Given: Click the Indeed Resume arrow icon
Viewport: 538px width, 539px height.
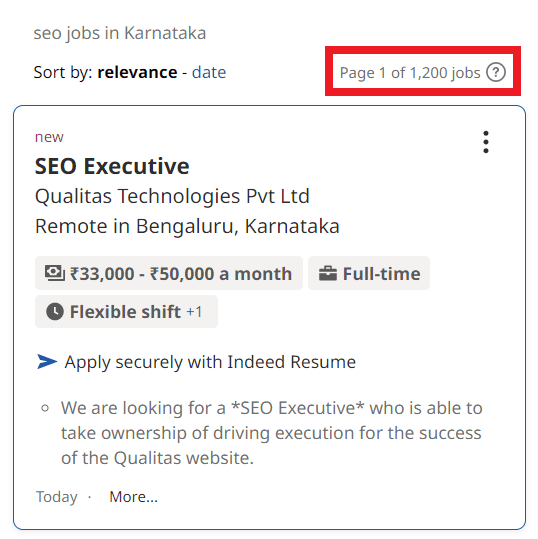Looking at the screenshot, I should 47,362.
